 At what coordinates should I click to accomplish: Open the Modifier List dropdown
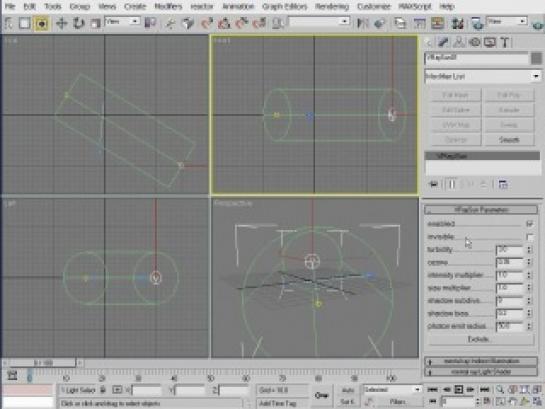coord(482,76)
